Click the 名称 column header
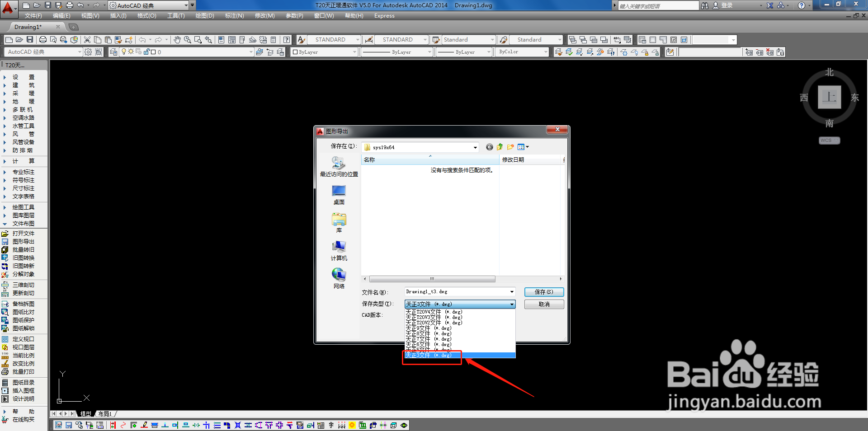868x431 pixels. 430,160
